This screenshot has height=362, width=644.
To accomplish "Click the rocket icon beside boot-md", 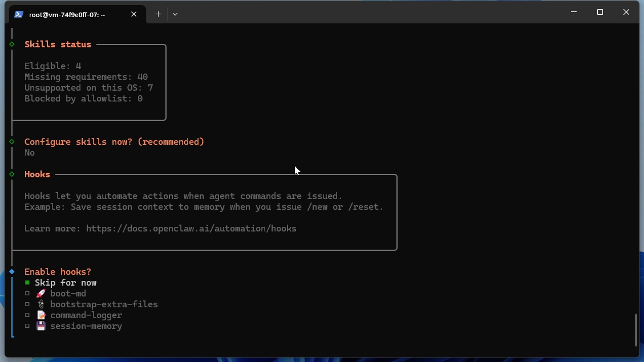I will (40, 293).
